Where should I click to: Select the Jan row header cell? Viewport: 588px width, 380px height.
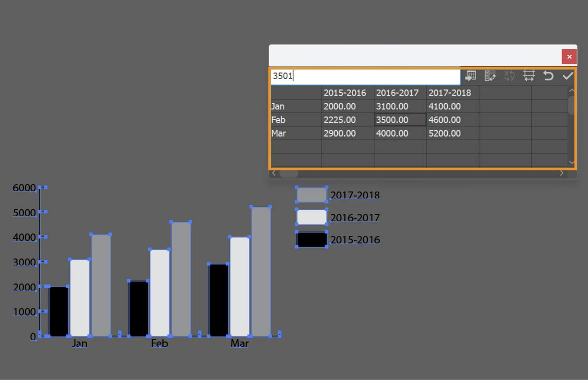tap(295, 106)
